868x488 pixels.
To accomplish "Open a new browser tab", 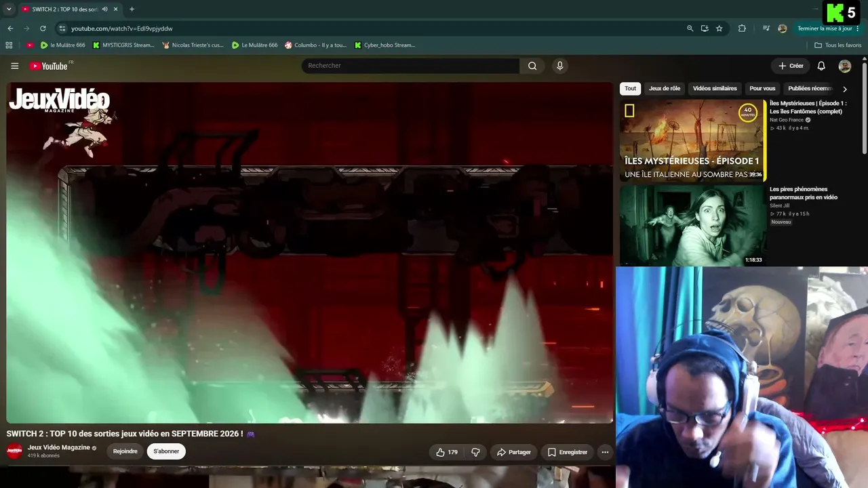I will pos(132,9).
